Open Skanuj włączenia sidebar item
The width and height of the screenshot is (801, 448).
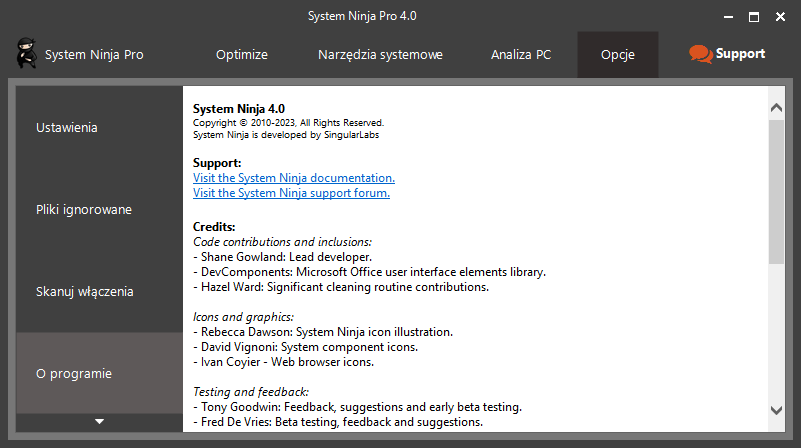click(99, 291)
